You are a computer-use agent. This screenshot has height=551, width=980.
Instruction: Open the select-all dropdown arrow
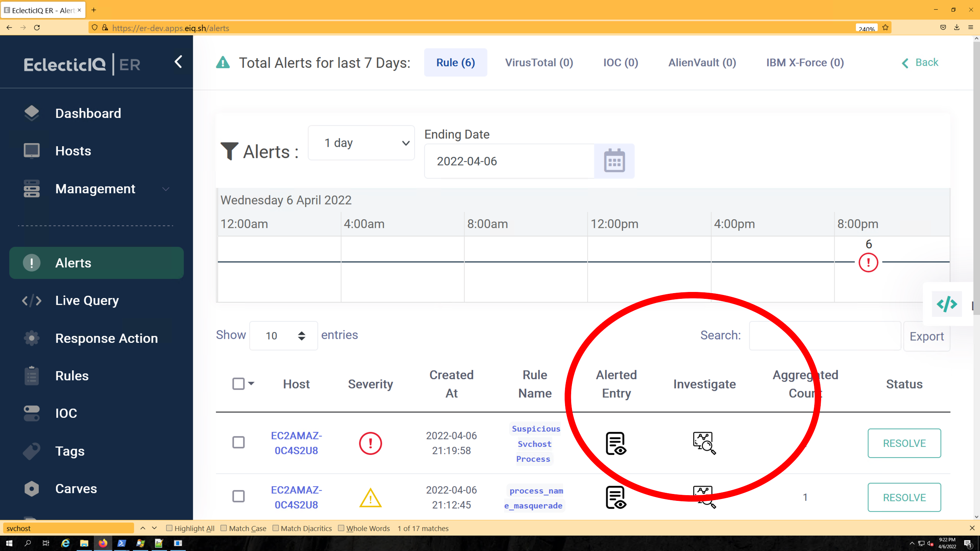click(x=251, y=383)
